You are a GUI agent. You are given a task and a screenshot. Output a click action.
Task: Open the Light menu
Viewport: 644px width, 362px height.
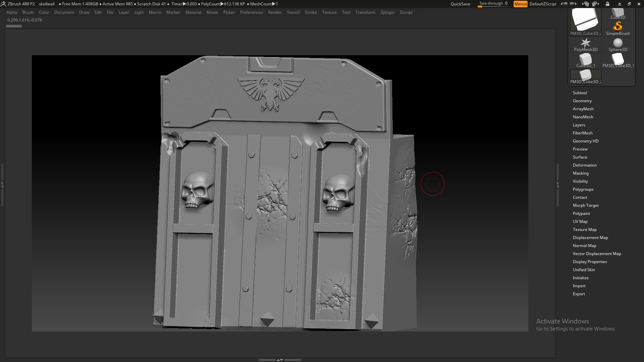139,12
